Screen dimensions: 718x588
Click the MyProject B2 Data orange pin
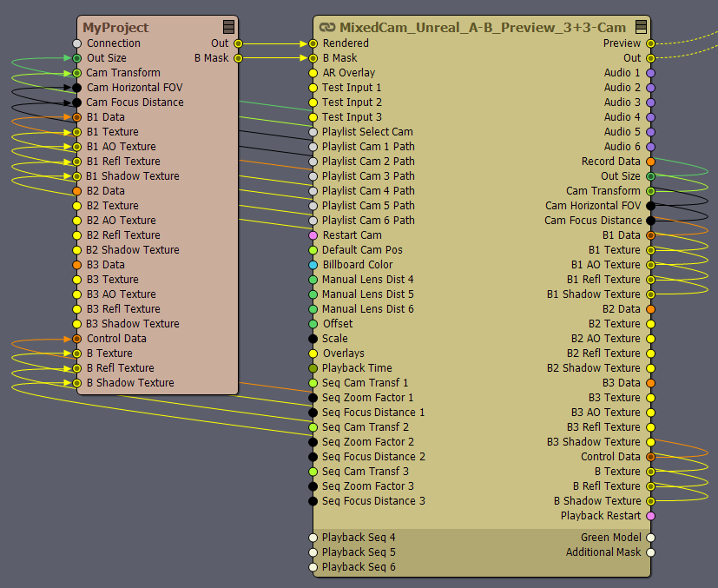77,191
